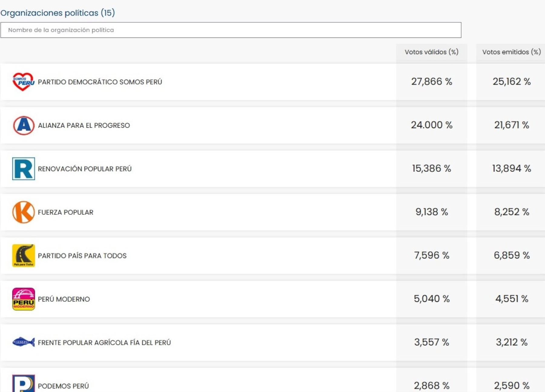Viewport: 545px width, 392px height.
Task: Select 'ALIANZA PARA EL PROGRESO' party name
Action: (x=84, y=126)
